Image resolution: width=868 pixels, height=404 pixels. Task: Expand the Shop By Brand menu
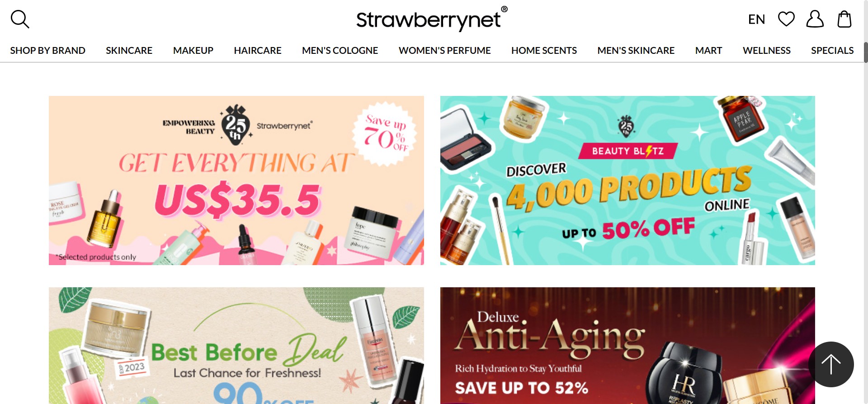[x=48, y=50]
